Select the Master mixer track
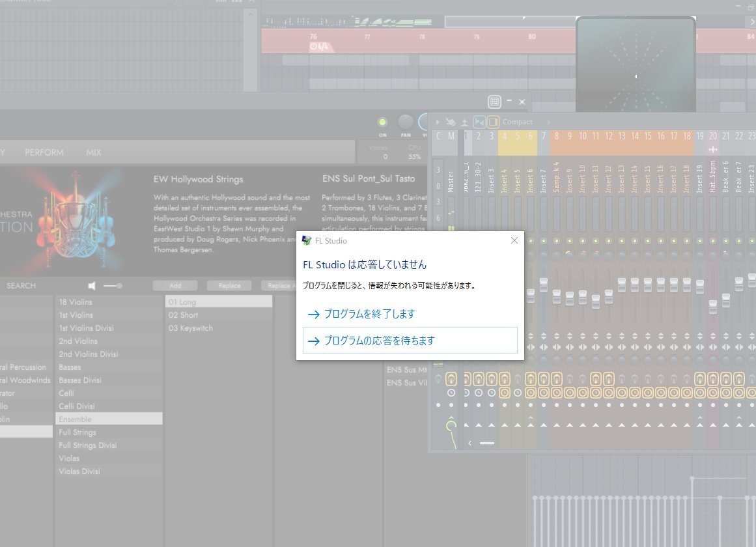The image size is (756, 547). (x=451, y=182)
